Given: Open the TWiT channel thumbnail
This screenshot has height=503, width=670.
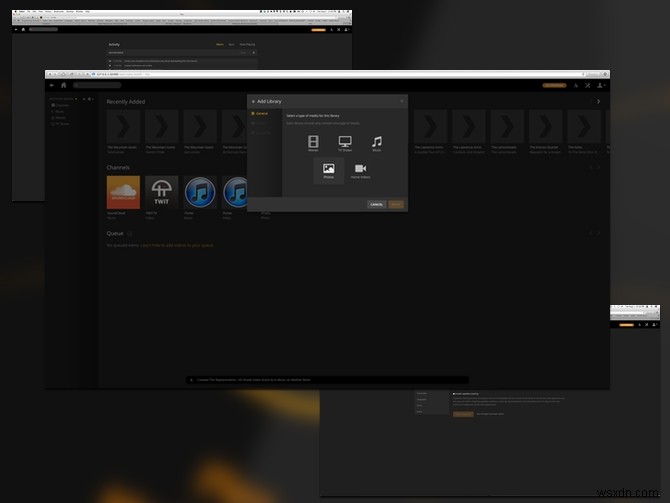Looking at the screenshot, I should 162,192.
